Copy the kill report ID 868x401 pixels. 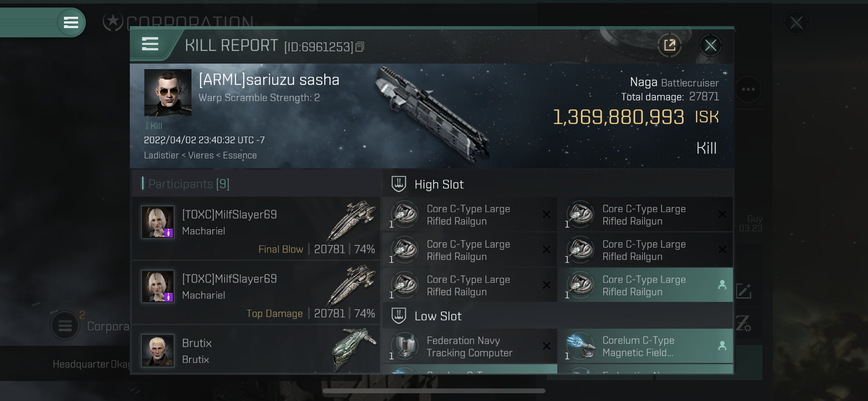pos(360,47)
